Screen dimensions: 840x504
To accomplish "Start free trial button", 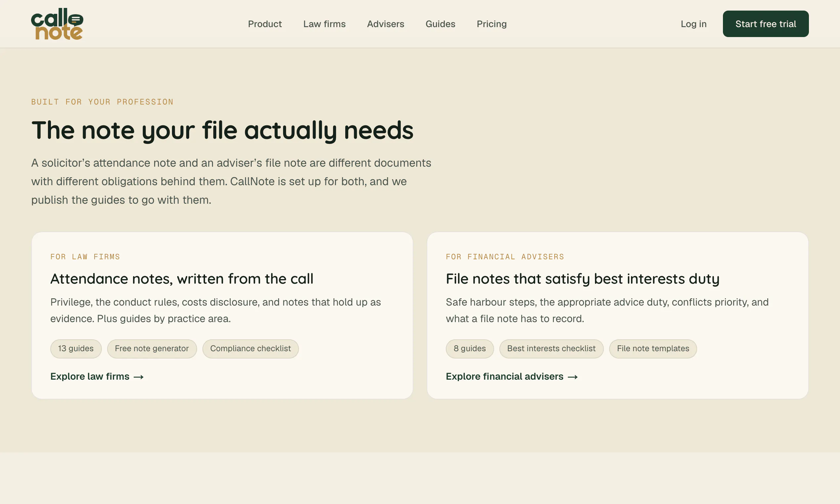I will (765, 24).
